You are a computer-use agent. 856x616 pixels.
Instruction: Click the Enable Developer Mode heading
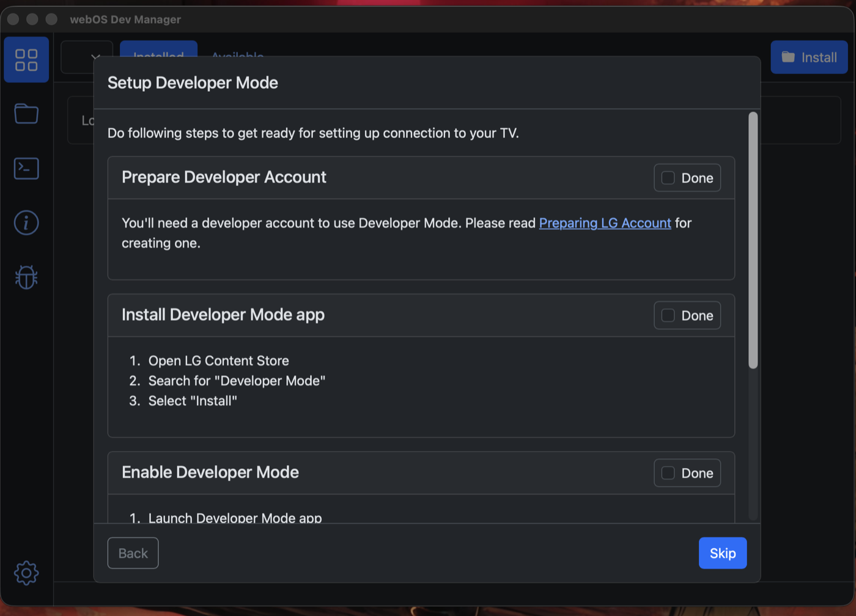click(210, 472)
